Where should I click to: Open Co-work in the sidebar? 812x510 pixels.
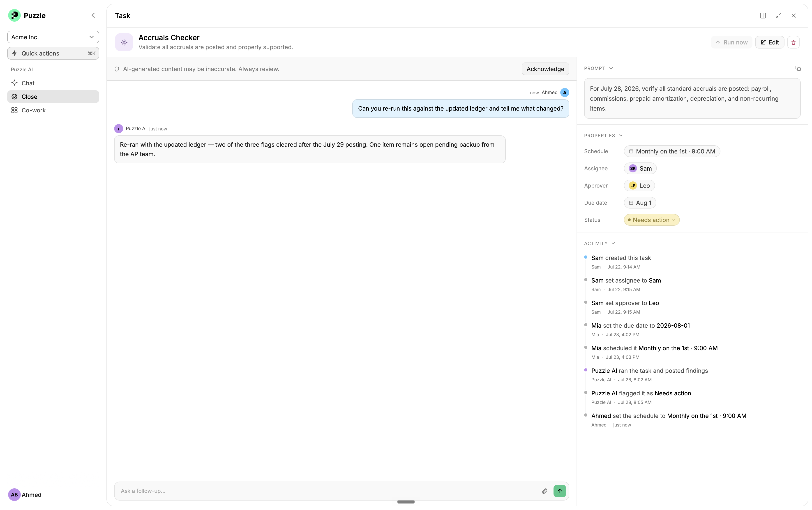tap(53, 110)
